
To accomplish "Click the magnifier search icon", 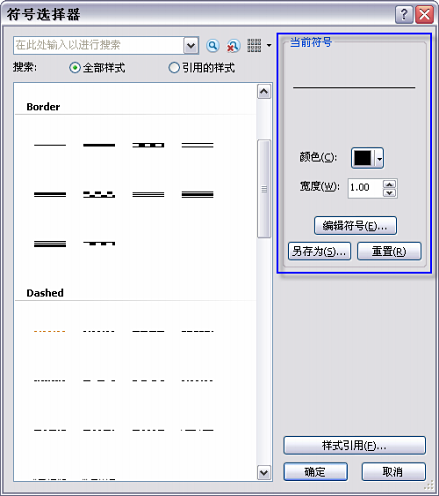I will pos(213,46).
